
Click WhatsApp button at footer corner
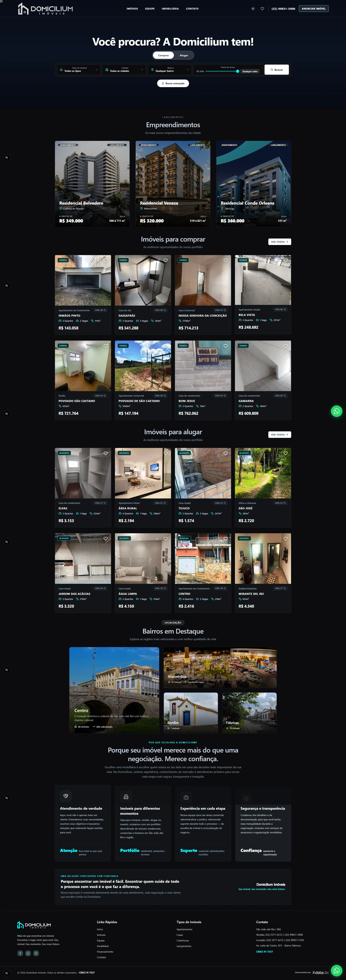click(x=336, y=970)
